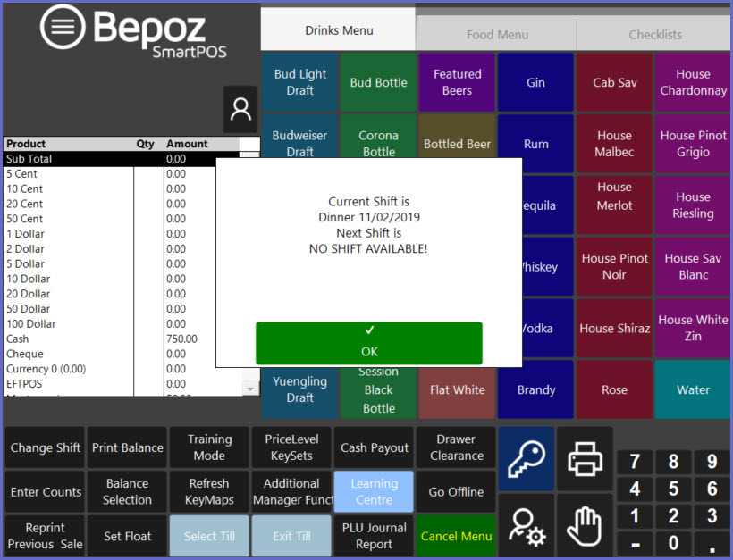This screenshot has width=733, height=560.
Task: Click the operator profile person icon
Action: [240, 109]
